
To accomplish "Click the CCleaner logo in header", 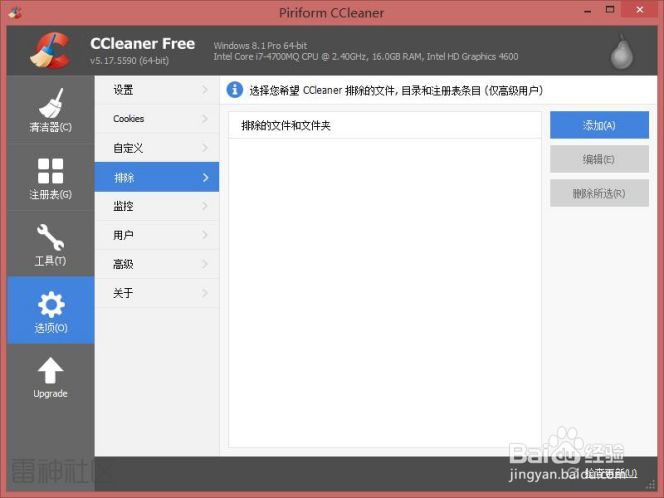I will point(50,51).
